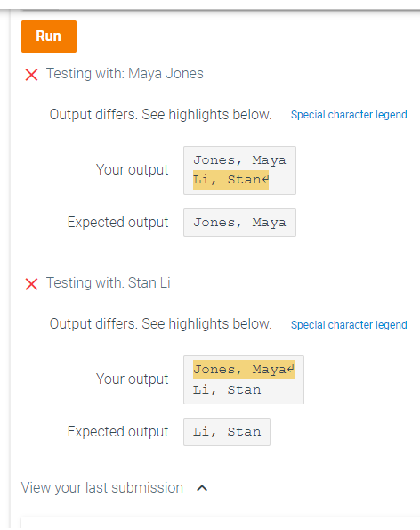Click unhighlighted Li, Stan line in second output
420x530 pixels.
click(x=227, y=390)
